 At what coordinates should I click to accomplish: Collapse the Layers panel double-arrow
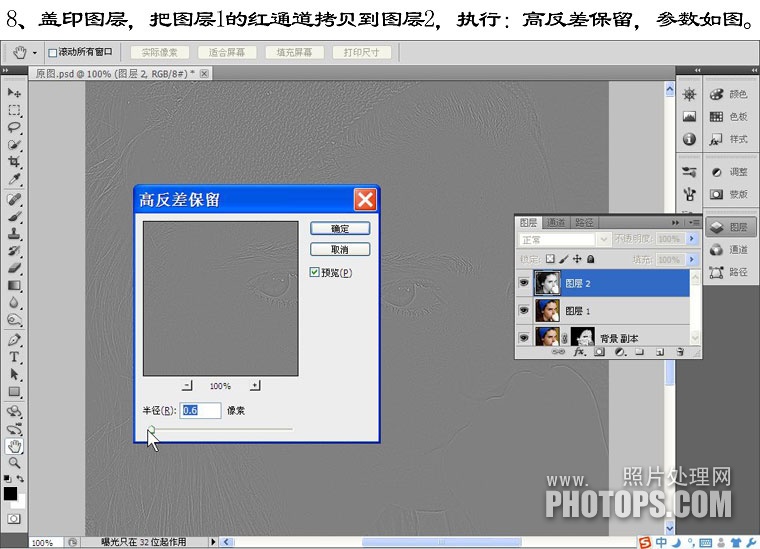pyautogui.click(x=675, y=222)
